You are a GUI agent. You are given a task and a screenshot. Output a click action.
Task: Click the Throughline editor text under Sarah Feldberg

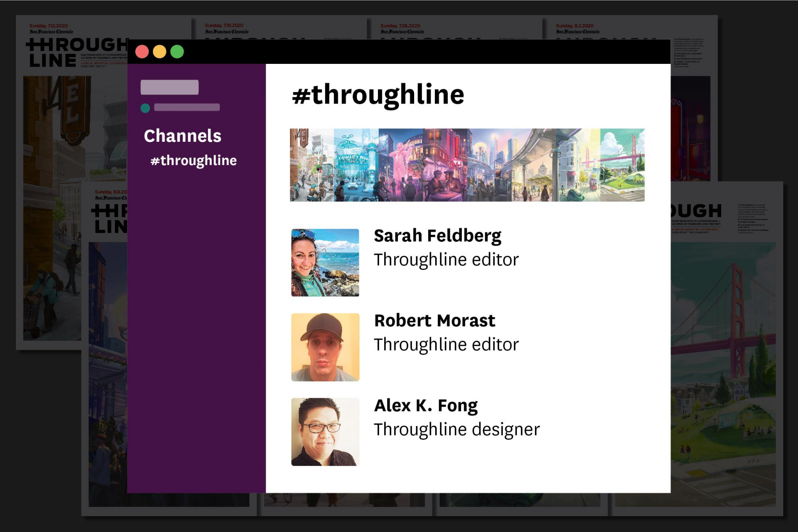coord(446,260)
